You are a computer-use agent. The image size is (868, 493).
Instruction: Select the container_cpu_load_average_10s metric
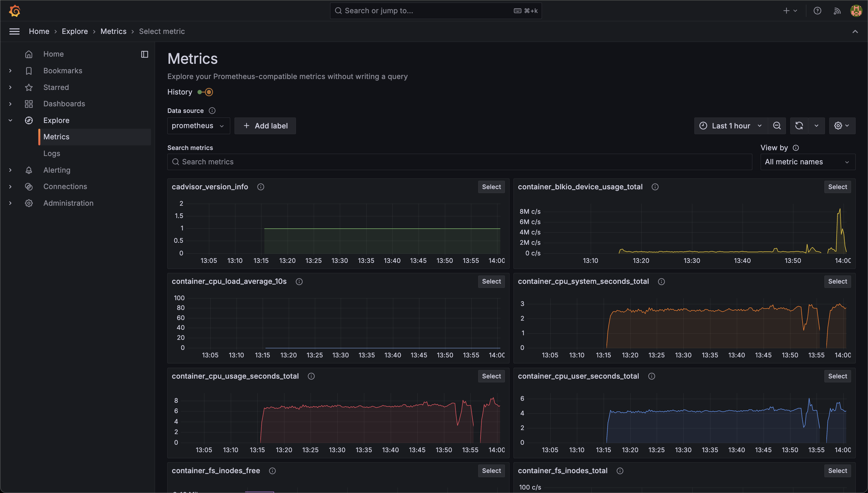point(491,281)
